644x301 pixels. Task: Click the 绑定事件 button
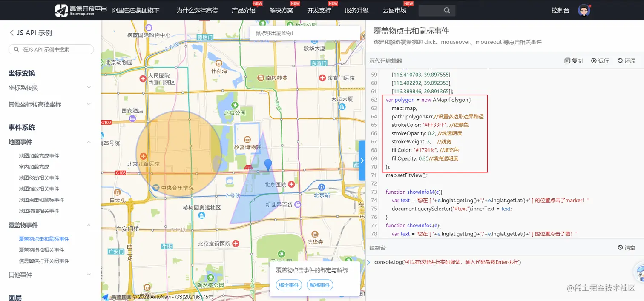[x=289, y=285]
